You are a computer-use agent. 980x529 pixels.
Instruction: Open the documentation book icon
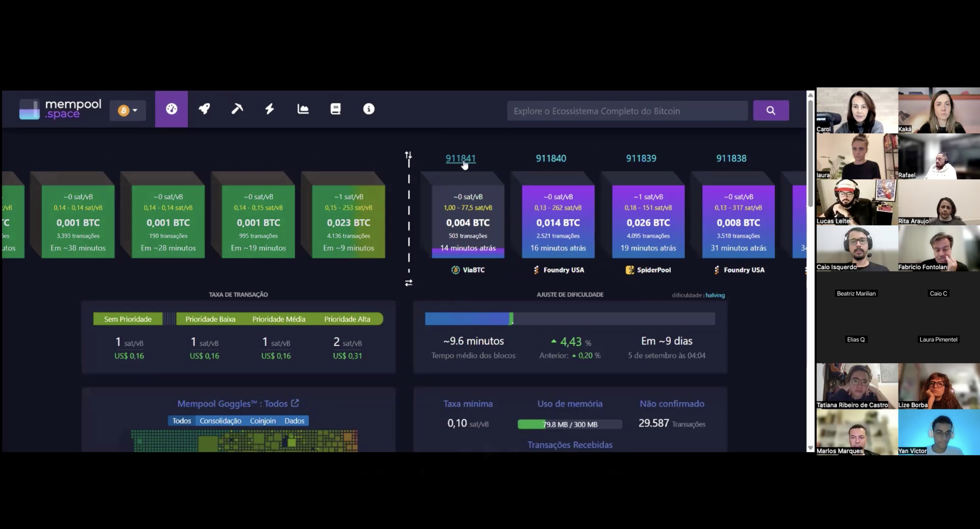point(335,109)
